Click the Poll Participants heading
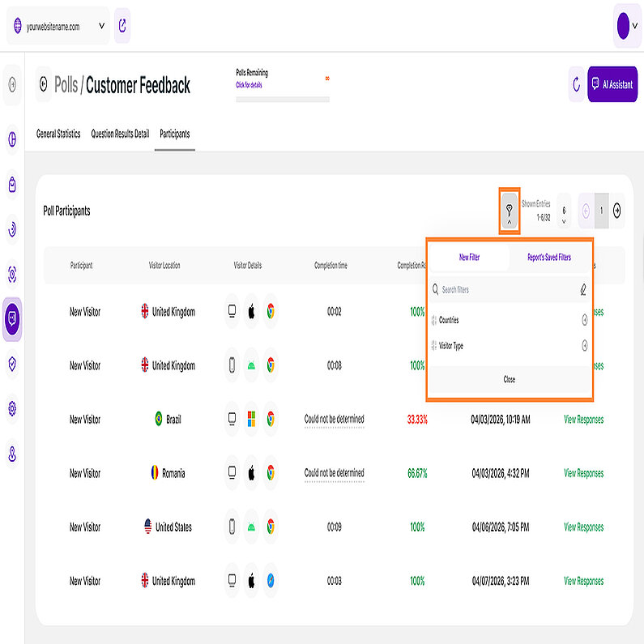Viewport: 644px width, 644px height. (x=66, y=211)
